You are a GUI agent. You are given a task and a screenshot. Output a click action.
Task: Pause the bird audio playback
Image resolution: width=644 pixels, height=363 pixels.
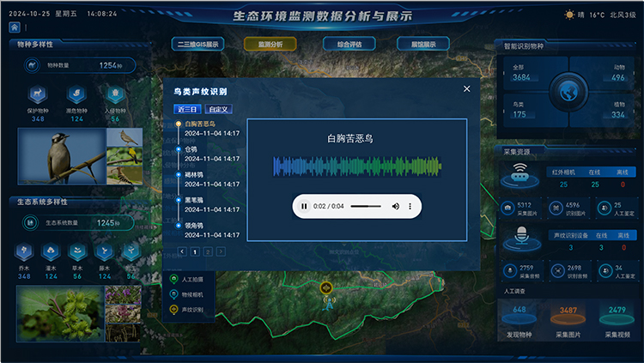click(304, 206)
